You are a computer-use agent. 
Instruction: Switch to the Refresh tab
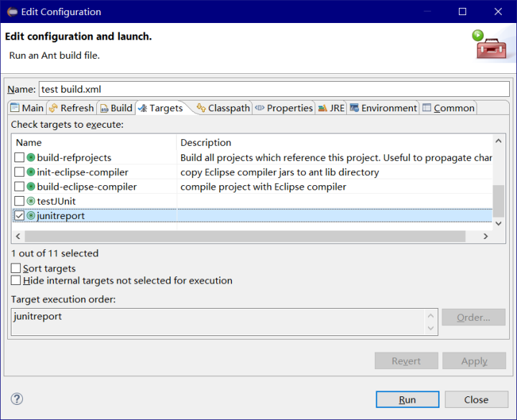71,108
